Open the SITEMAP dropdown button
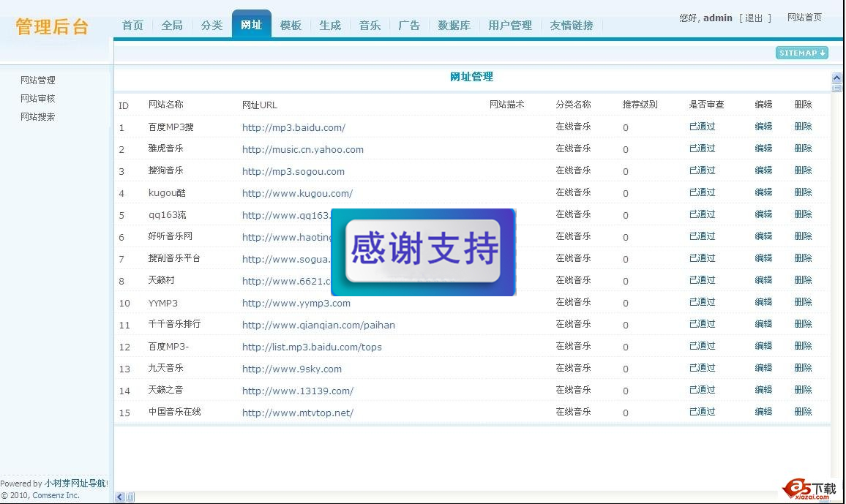The image size is (846, 504). 802,53
